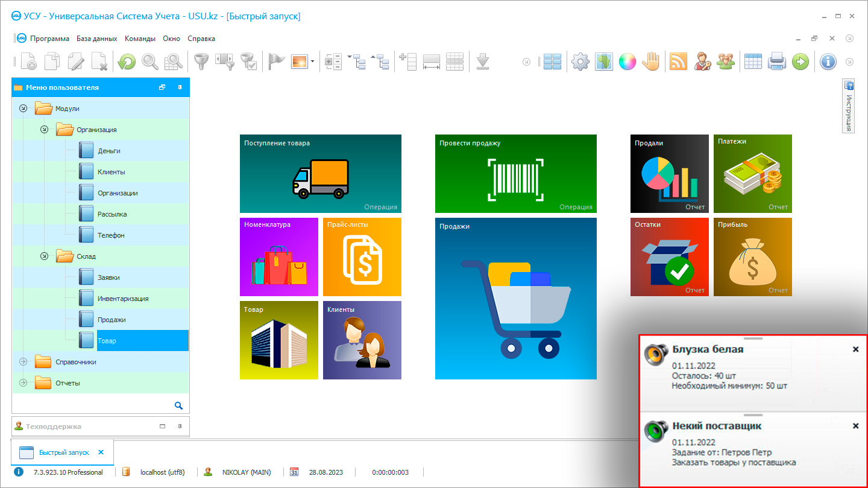The image size is (868, 488).
Task: Open the Прибыль report tile
Action: click(753, 257)
